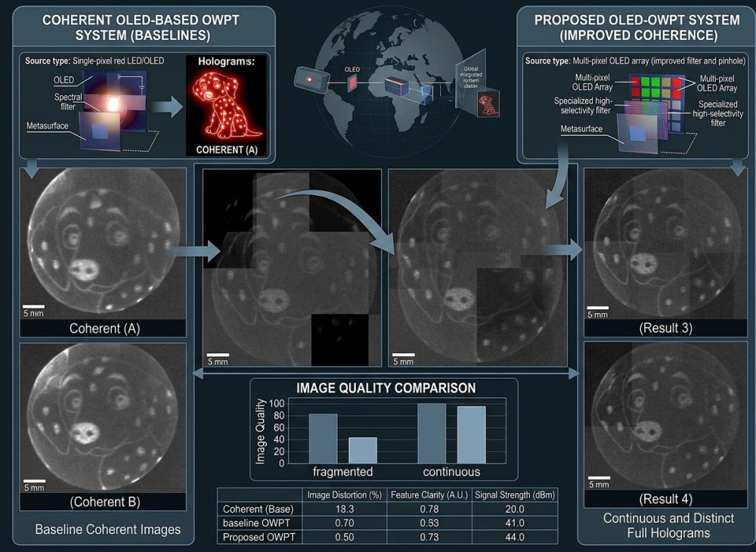Click the 0.78 feature clarity cell
This screenshot has height=552, width=756.
tap(429, 509)
